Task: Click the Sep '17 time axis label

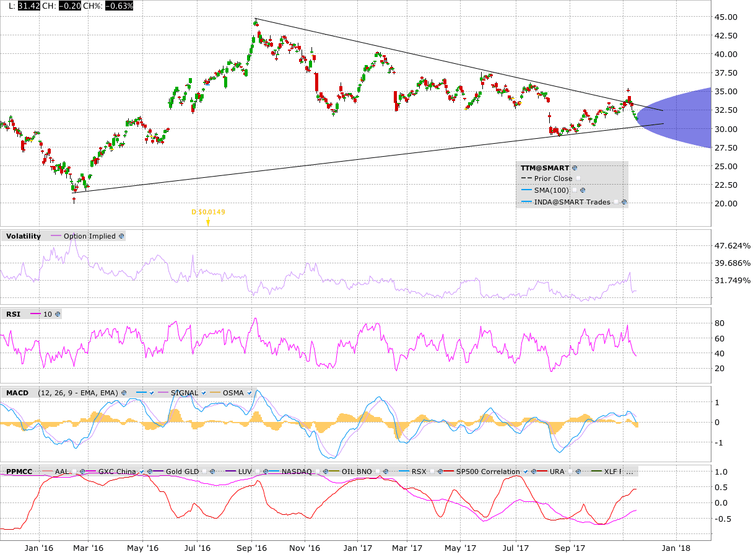Action: 570,548
